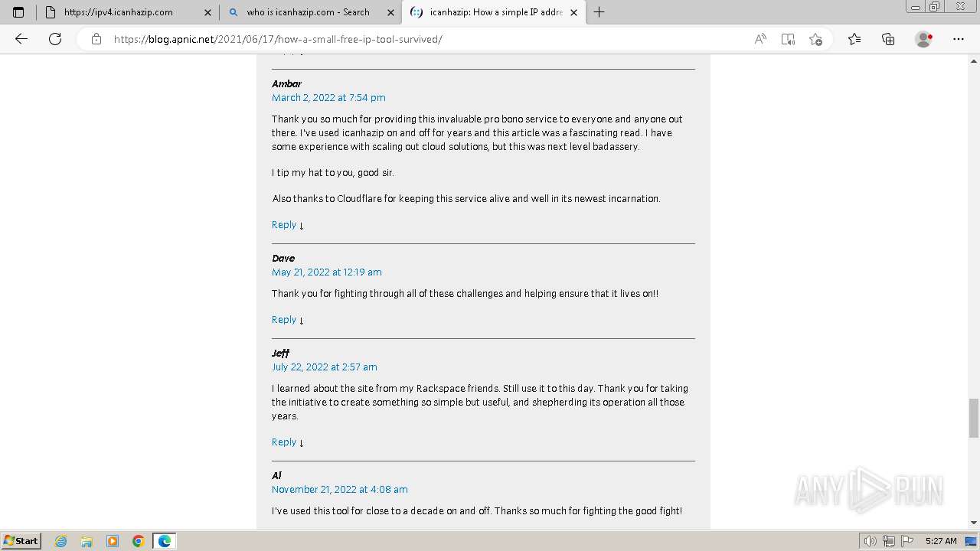Click the scrollbar down arrow

(974, 523)
